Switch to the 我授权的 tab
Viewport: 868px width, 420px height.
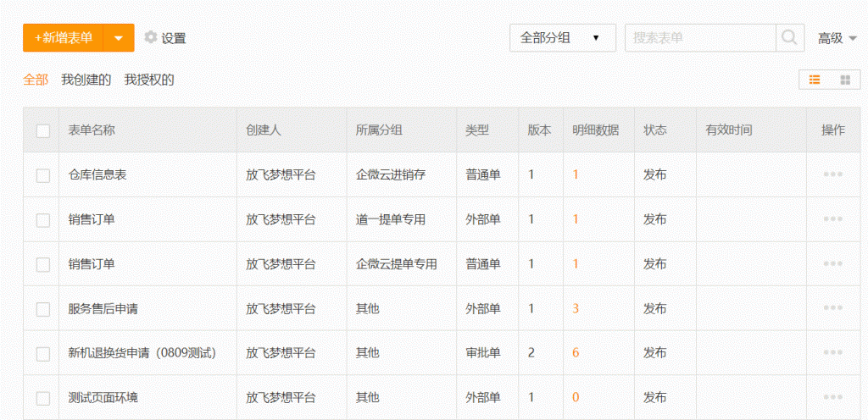point(149,80)
